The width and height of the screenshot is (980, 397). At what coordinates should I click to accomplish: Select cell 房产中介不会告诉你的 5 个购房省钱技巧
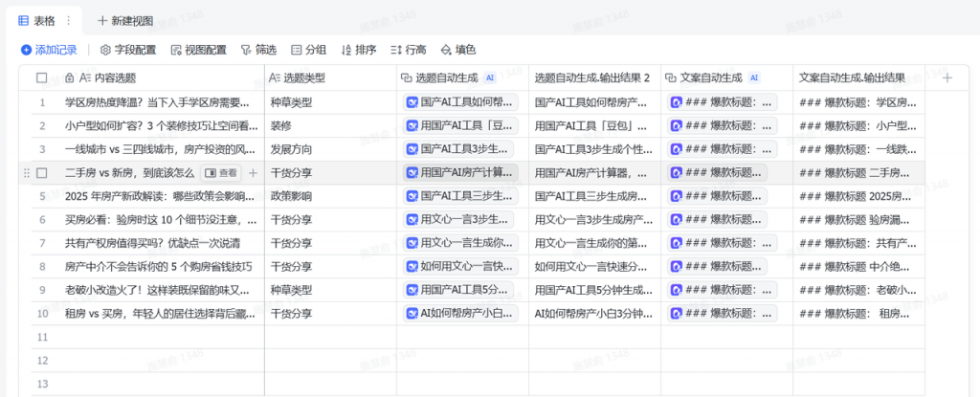(x=163, y=267)
